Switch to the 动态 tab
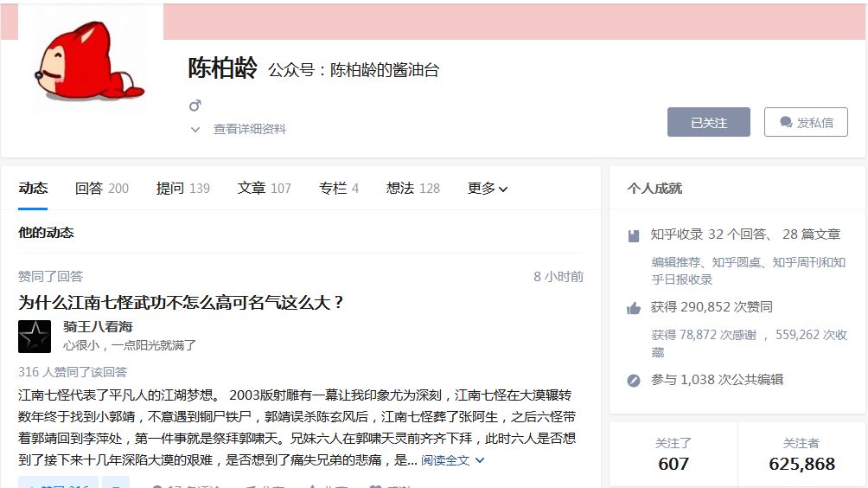Screen dimensions: 868x488 coord(33,189)
